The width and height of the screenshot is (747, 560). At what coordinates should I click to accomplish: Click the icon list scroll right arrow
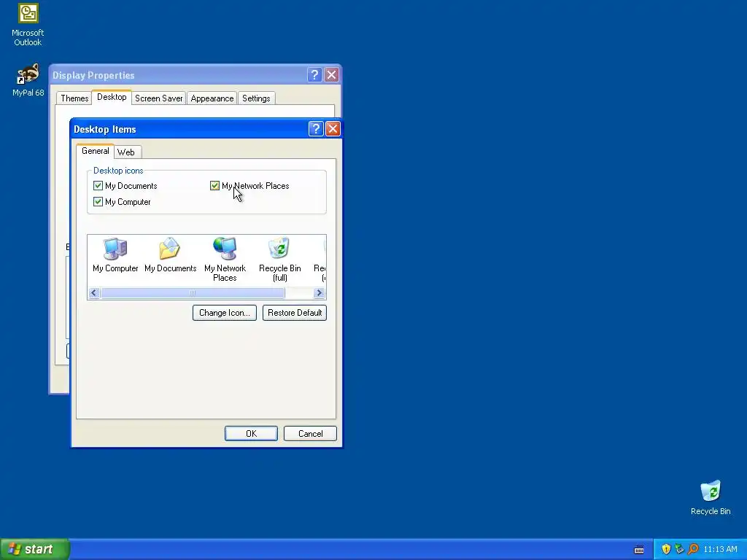[320, 293]
